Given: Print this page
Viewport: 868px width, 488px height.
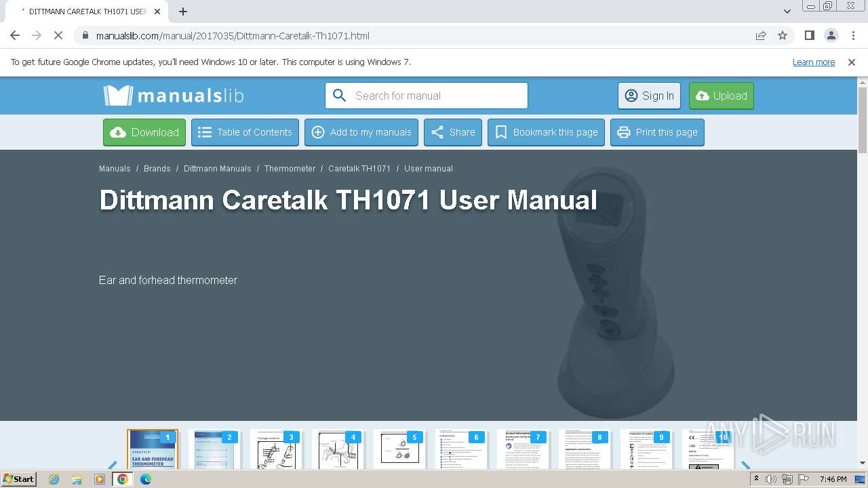Looking at the screenshot, I should point(657,132).
